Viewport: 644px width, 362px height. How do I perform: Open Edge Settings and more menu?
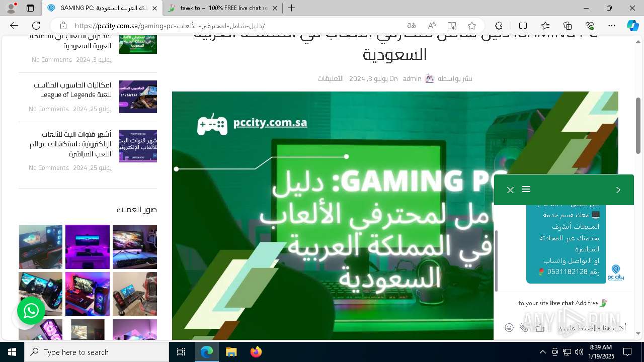(612, 26)
